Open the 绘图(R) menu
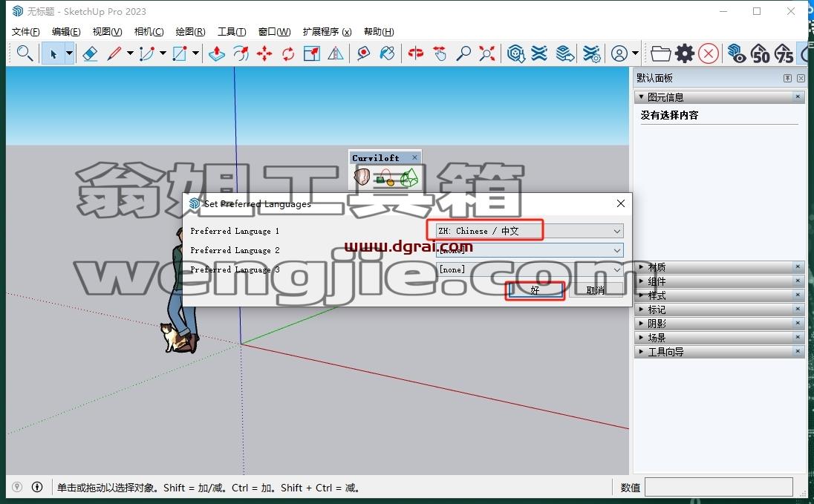Image resolution: width=814 pixels, height=504 pixels. [x=190, y=32]
